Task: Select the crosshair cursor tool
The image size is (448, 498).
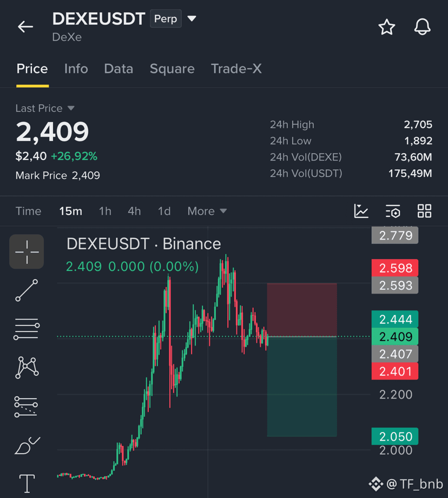Action: point(27,251)
